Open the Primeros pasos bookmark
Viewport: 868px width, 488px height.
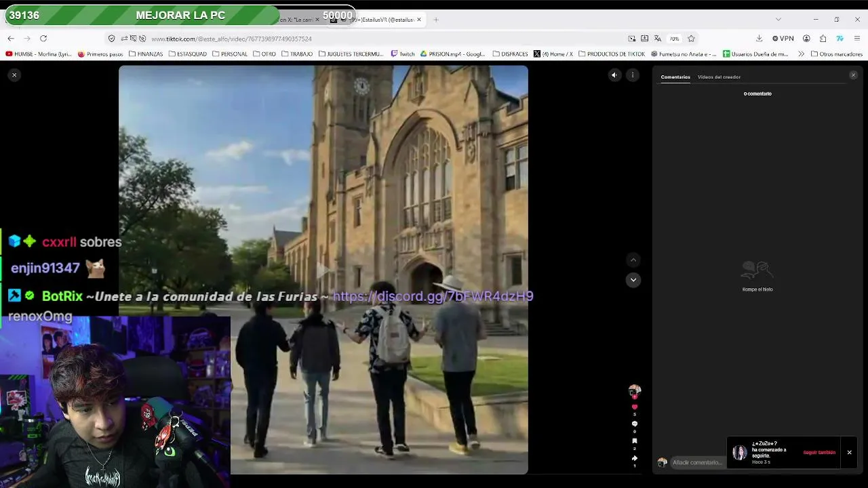(x=100, y=54)
